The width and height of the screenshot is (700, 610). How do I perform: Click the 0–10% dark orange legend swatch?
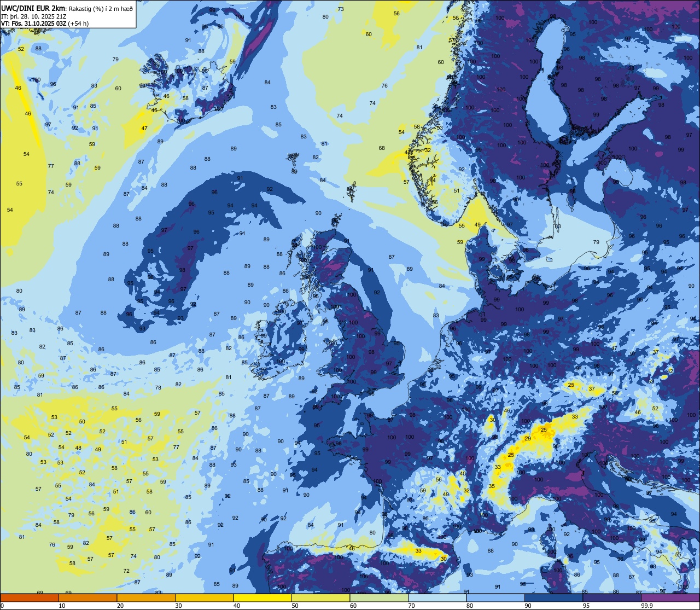[x=30, y=597]
